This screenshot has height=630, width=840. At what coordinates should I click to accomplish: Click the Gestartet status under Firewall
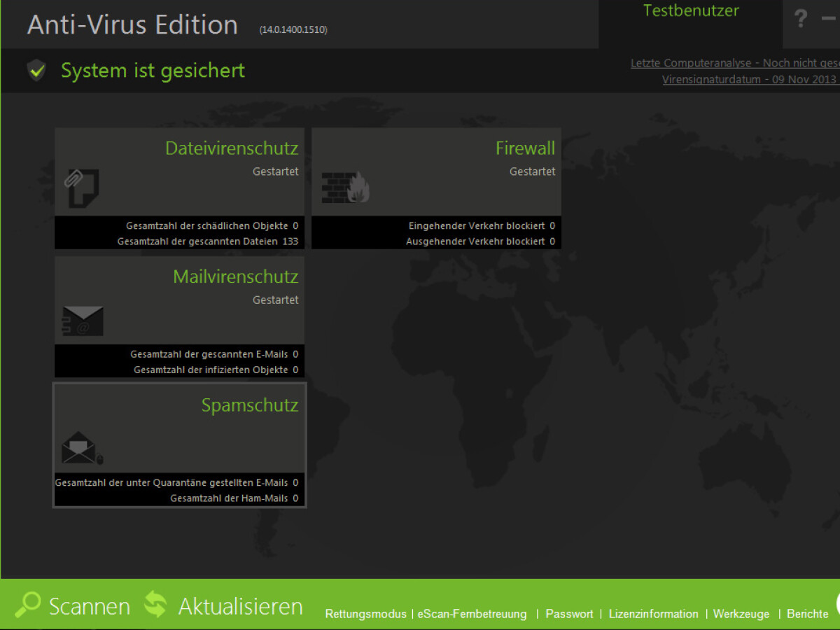(x=532, y=171)
